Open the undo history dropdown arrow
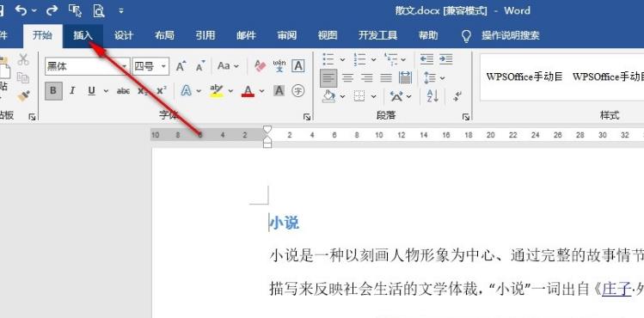This screenshot has width=644, height=318. 34,10
